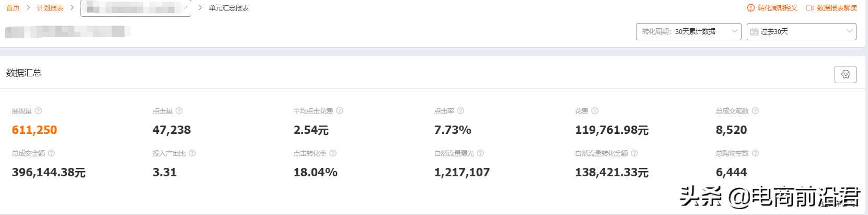Show help for 总购物车数 metric
The image size is (868, 215).
(755, 153)
